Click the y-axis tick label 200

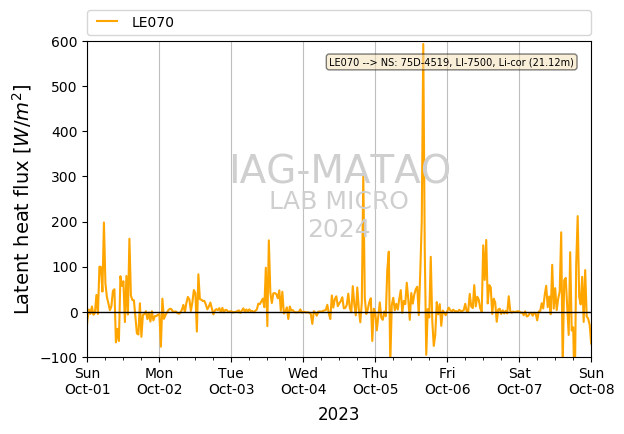click(64, 222)
